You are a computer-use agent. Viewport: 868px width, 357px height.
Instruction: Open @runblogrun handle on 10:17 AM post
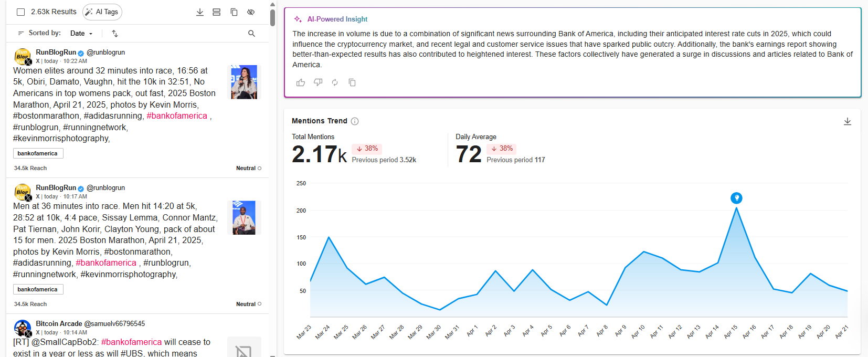coord(105,188)
